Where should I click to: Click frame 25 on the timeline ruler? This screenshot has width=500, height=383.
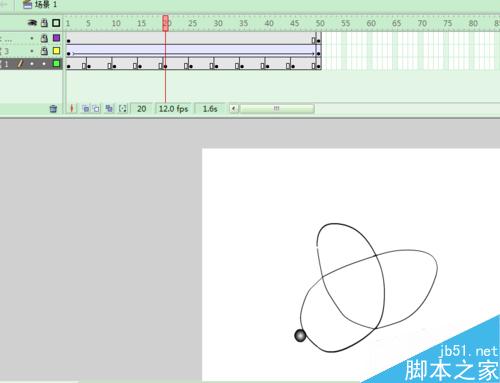[x=192, y=23]
